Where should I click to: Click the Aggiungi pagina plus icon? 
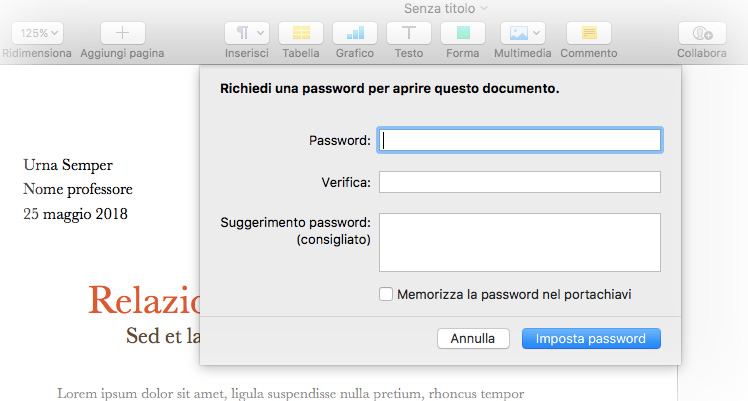(122, 33)
